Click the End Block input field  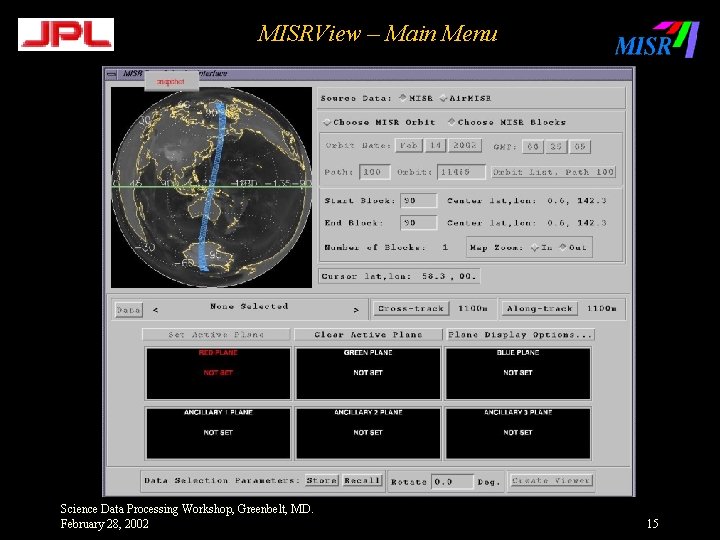click(x=418, y=223)
